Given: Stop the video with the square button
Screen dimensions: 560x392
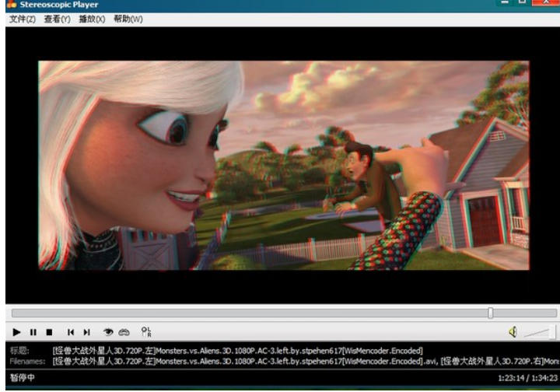Looking at the screenshot, I should pos(49,332).
